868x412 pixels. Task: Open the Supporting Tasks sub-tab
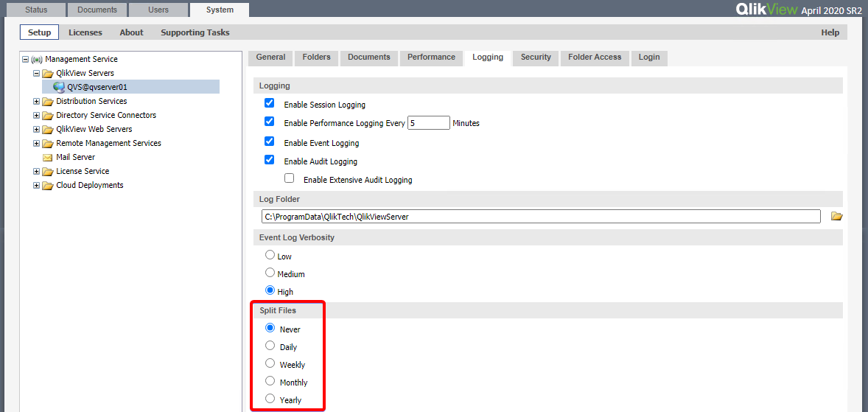click(195, 32)
